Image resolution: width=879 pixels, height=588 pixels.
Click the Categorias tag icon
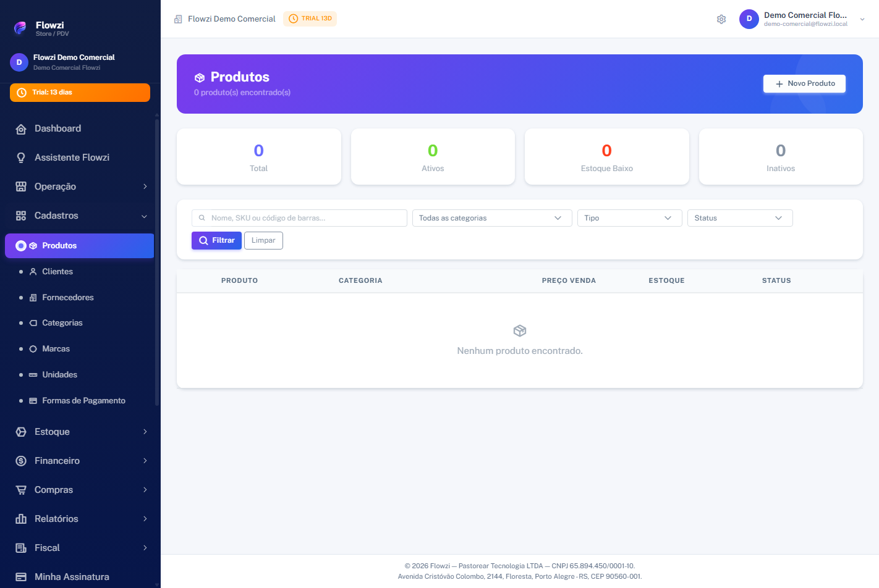[x=33, y=323]
